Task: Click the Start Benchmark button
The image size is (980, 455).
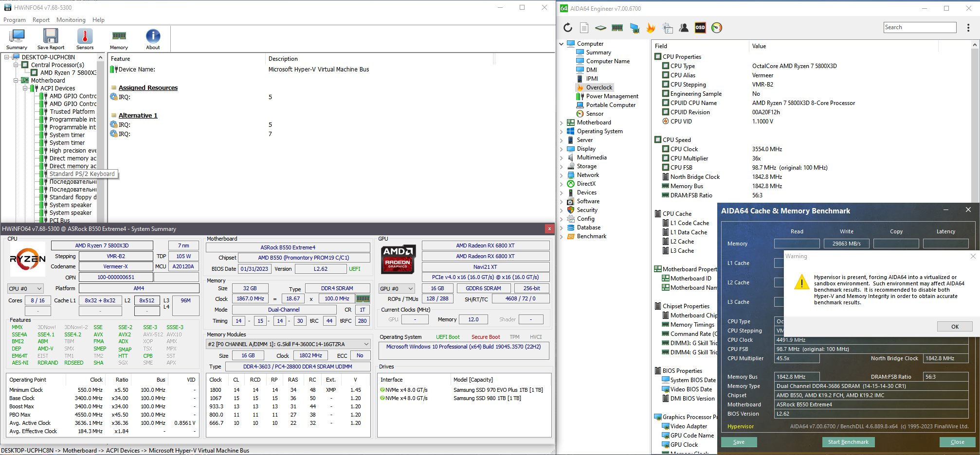Action: [848, 442]
